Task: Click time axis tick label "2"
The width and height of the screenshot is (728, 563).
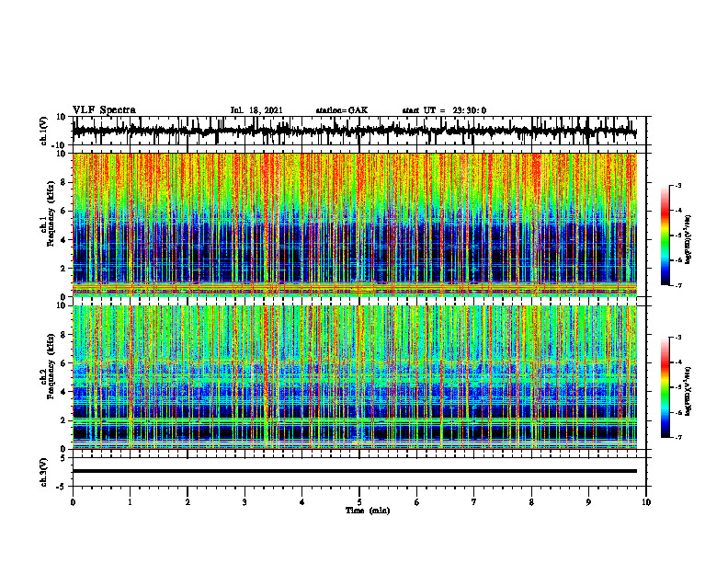Action: click(x=188, y=502)
